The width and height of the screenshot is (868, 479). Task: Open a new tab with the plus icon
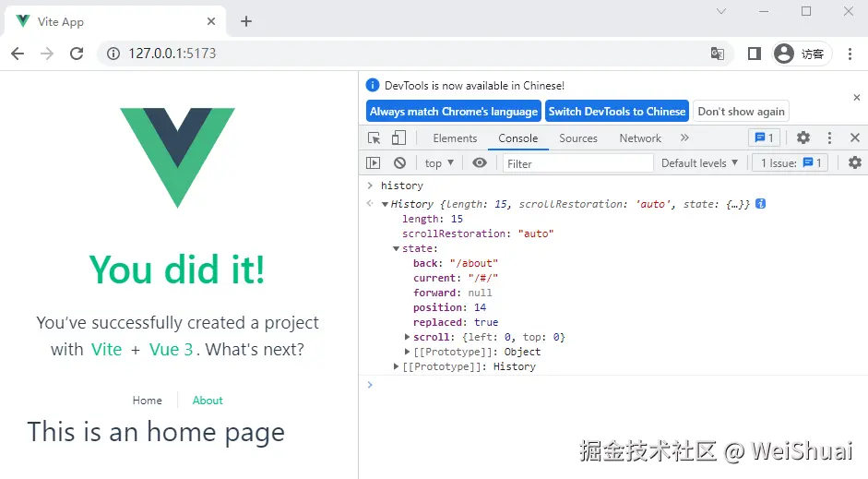pos(246,21)
